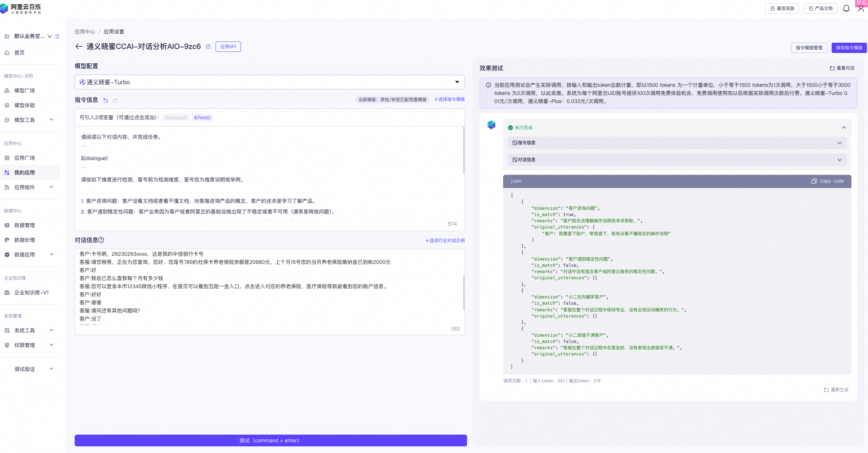Screen dimensions: 868x453
Task: Click the 应用API button
Action: tap(228, 47)
